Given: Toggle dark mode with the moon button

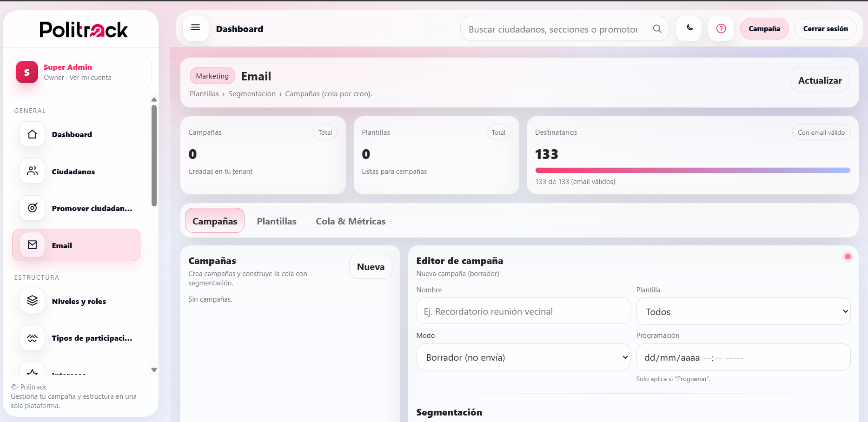Looking at the screenshot, I should click(688, 28).
